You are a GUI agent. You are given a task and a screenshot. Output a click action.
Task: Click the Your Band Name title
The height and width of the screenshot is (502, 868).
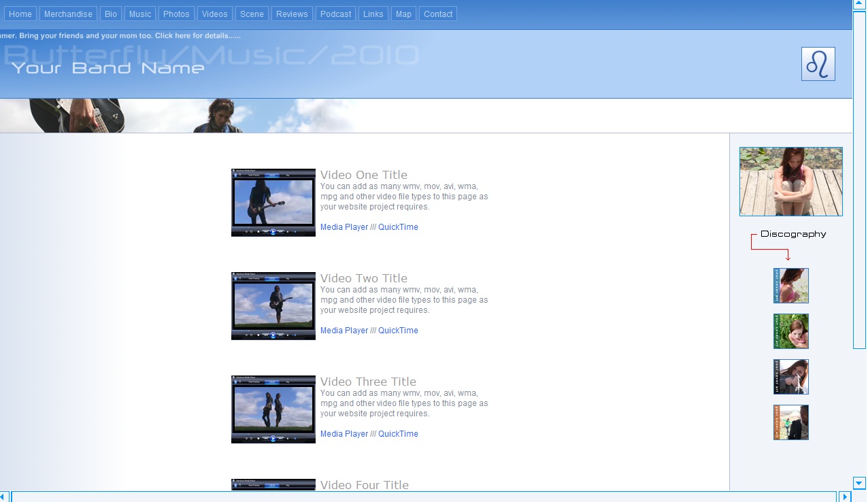click(x=107, y=68)
